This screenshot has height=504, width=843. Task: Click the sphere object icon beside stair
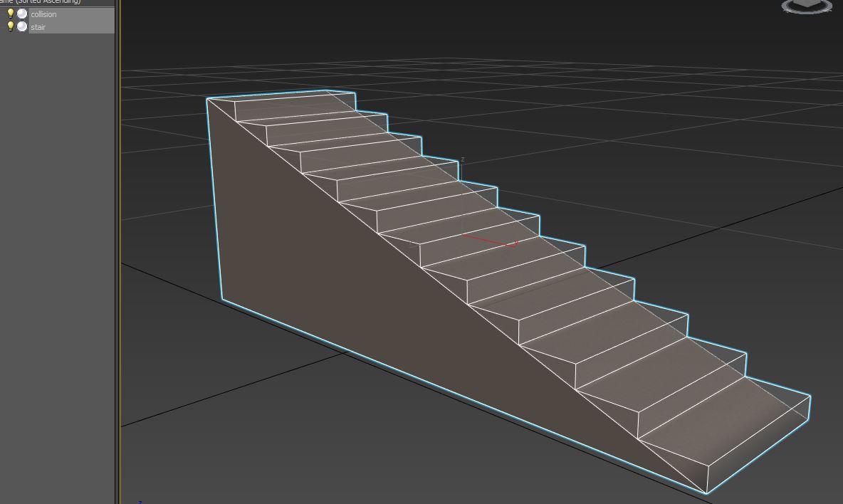[22, 26]
